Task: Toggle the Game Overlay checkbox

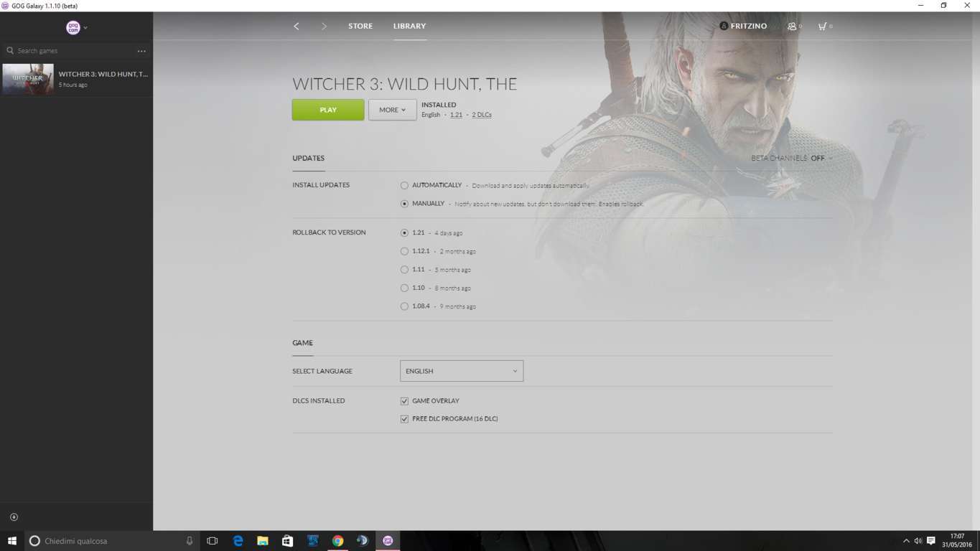Action: point(404,401)
